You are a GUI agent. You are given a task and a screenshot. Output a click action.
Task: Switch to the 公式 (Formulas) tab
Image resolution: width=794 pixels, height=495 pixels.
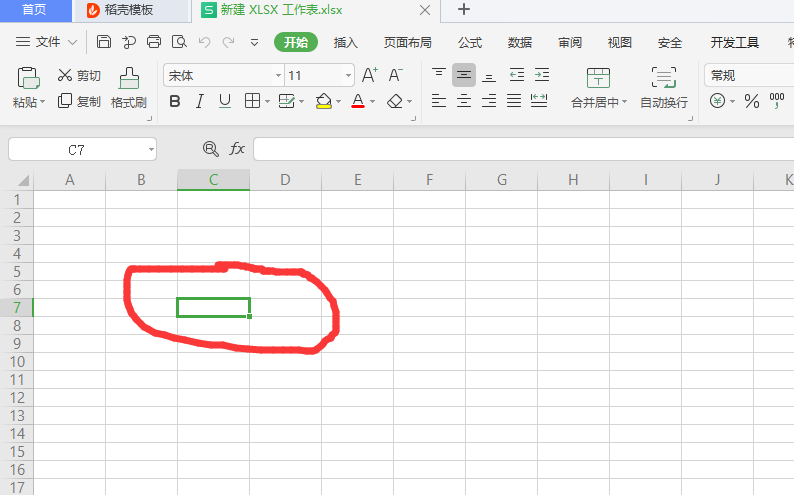tap(470, 43)
